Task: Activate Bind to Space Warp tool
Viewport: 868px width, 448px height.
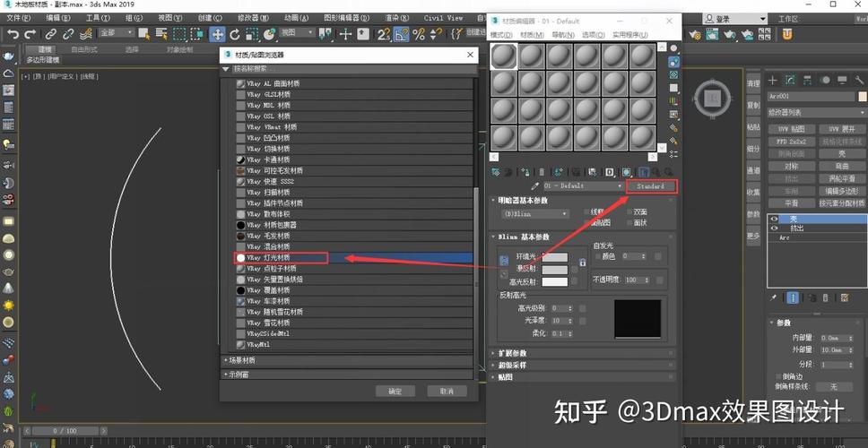Action: pyautogui.click(x=86, y=34)
